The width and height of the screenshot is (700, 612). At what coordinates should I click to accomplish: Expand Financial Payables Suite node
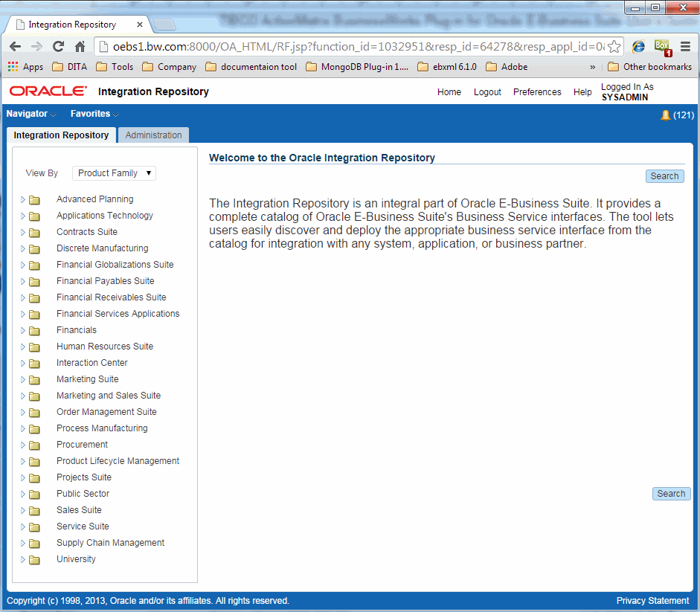coord(23,282)
